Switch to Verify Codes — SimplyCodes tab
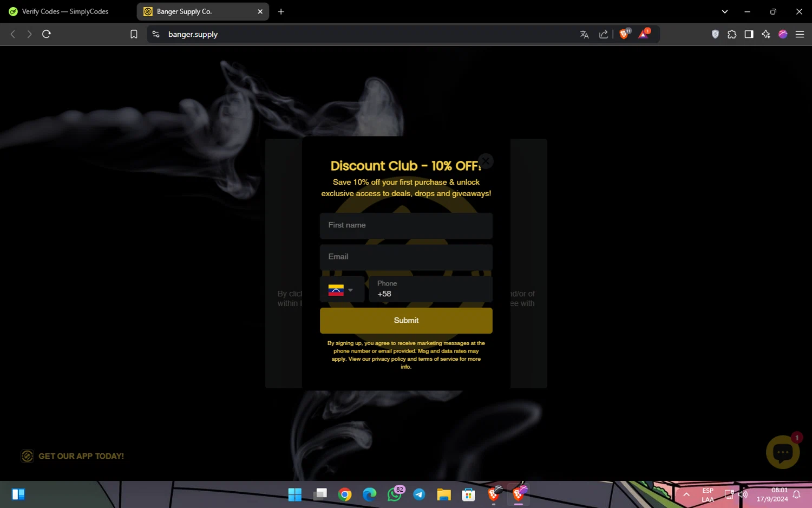 [x=65, y=11]
